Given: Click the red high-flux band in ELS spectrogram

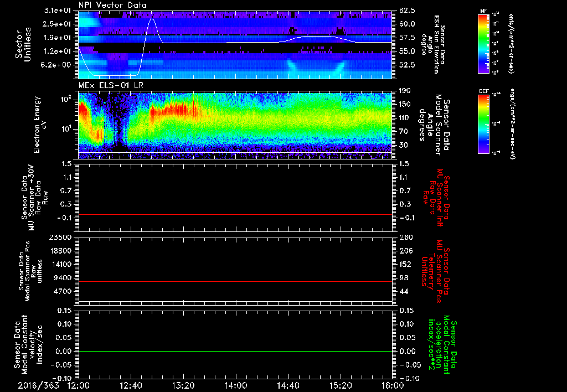Looking at the screenshot, I should tap(176, 110).
